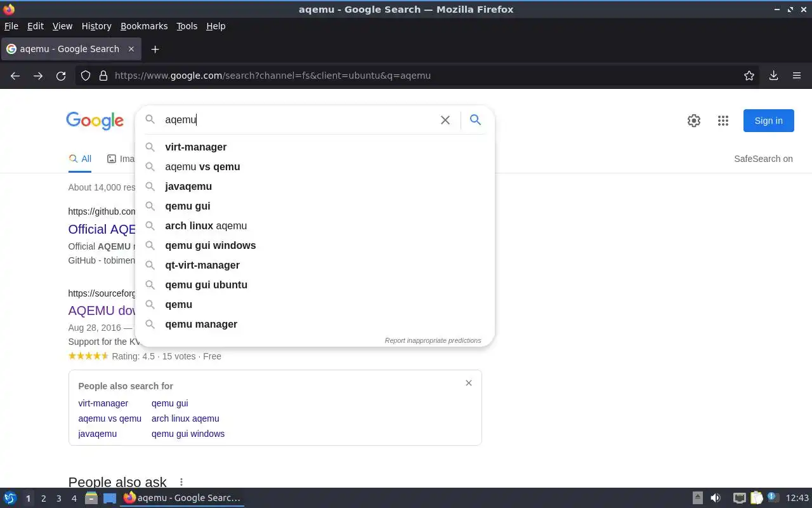
Task: Open the virt-manager related search link
Action: [103, 403]
